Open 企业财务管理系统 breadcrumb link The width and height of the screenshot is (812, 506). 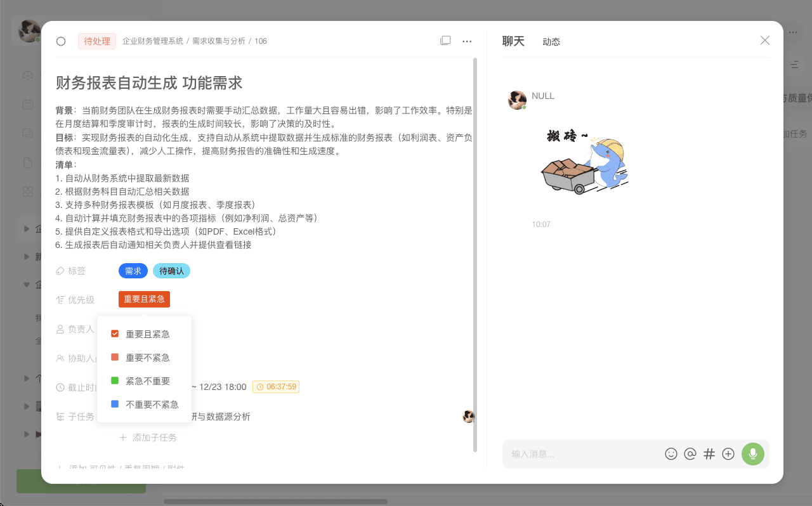pos(153,41)
